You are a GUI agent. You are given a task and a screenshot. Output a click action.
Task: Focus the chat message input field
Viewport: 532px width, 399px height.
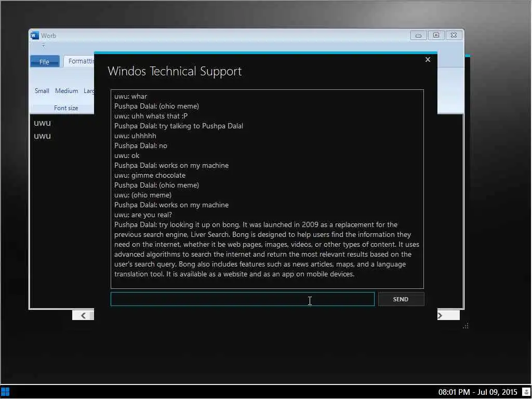pos(243,299)
